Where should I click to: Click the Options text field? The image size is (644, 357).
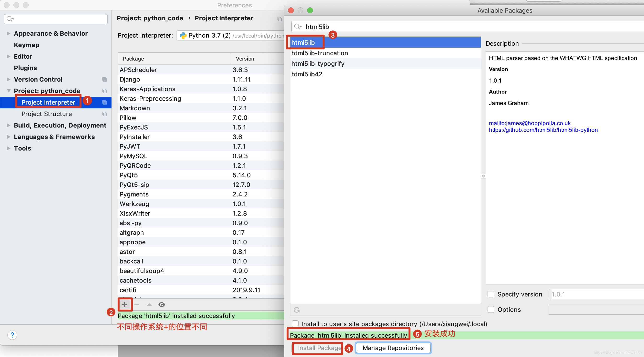click(x=596, y=309)
